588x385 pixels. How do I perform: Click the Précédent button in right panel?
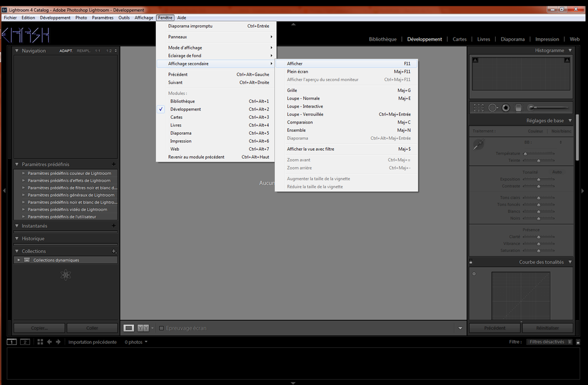coord(495,328)
